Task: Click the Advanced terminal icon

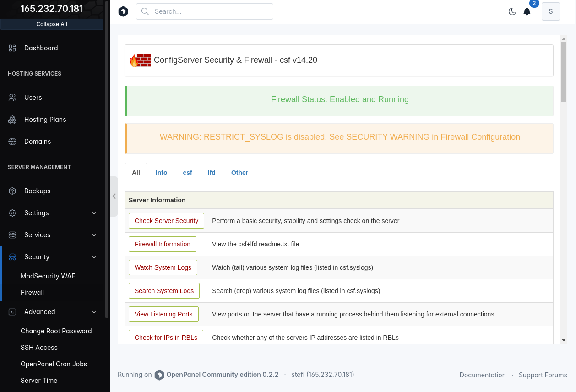Action: tap(12, 312)
